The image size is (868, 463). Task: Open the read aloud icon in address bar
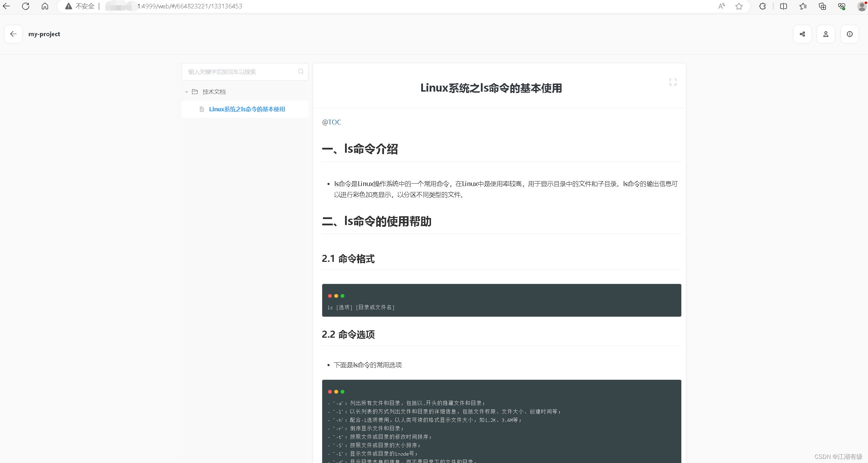pos(721,6)
